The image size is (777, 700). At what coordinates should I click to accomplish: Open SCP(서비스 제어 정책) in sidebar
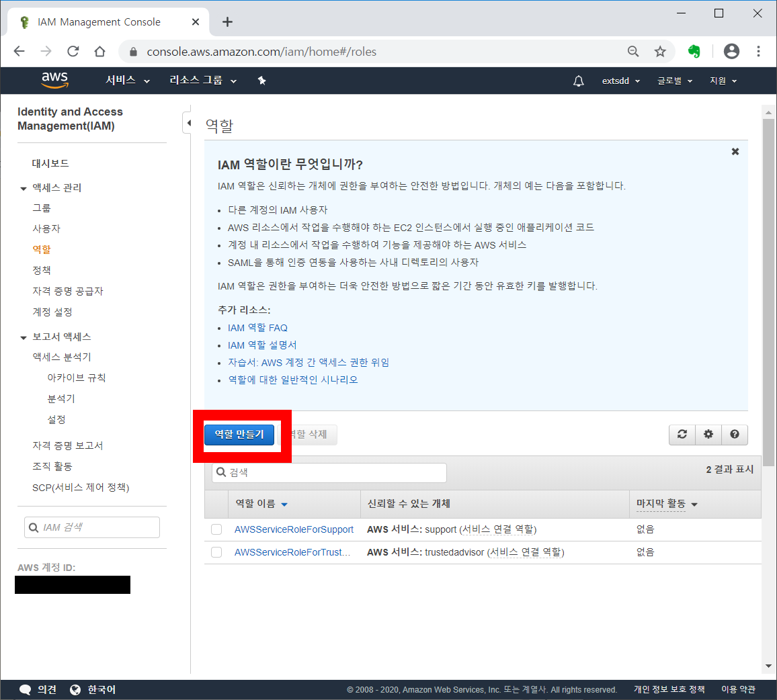[81, 488]
